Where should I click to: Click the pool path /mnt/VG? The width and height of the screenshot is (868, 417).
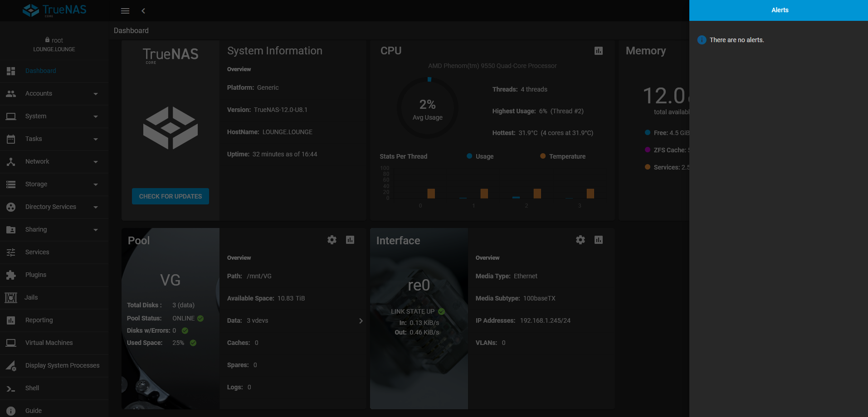259,276
